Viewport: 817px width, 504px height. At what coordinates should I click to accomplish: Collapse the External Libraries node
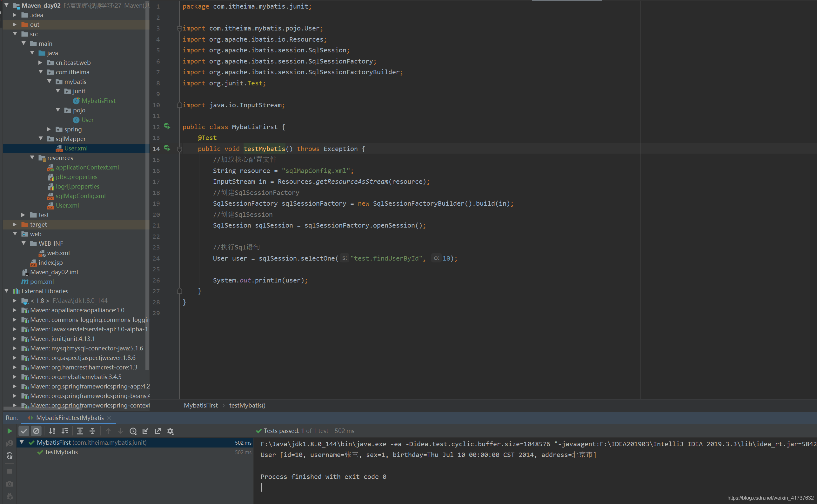6,291
